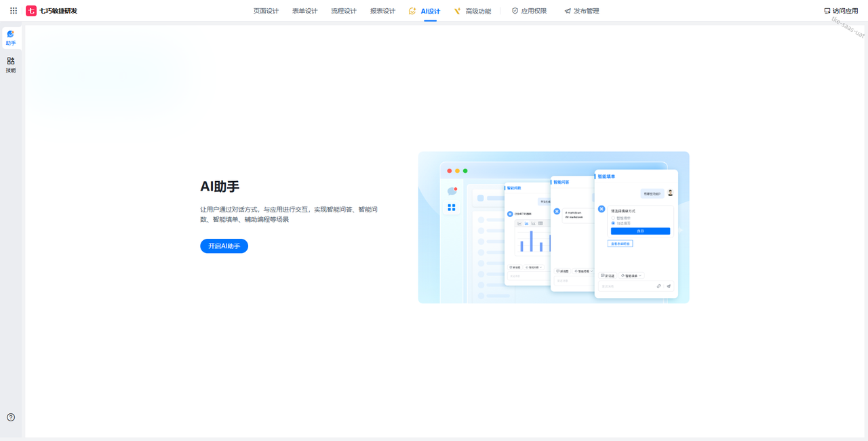Open the 表单设计 tab
This screenshot has height=441, width=868.
point(304,11)
